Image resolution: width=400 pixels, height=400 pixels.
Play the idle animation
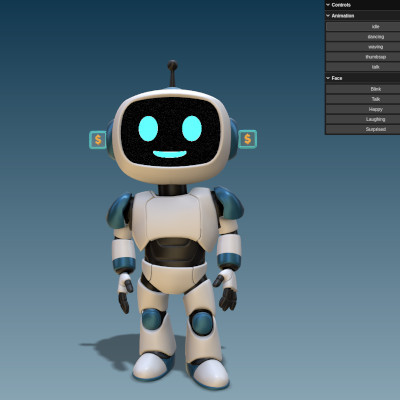(x=363, y=27)
